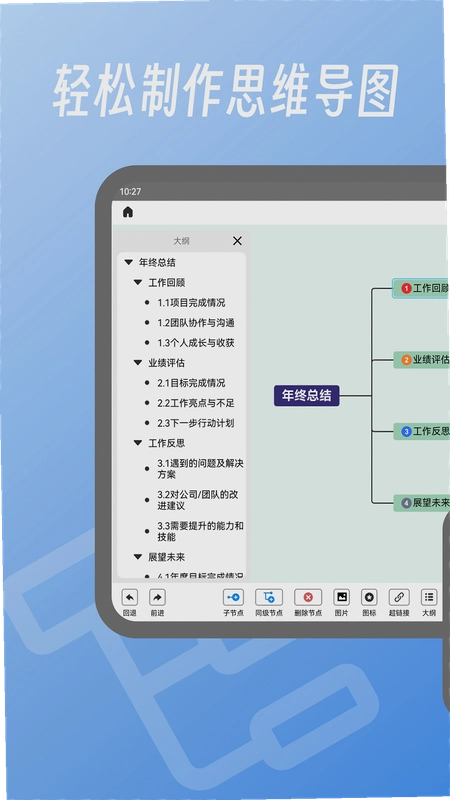450x800 pixels.
Task: Collapse the 展望未来 outline section
Action: pos(138,557)
